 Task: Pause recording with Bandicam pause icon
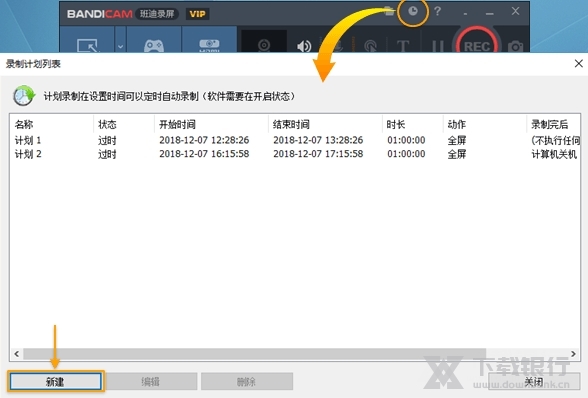[x=438, y=46]
